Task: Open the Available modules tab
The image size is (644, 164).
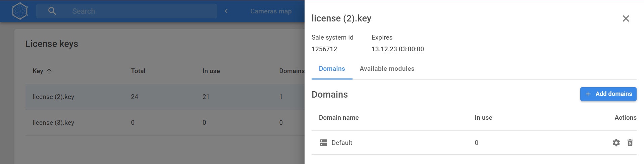Action: pyautogui.click(x=387, y=69)
